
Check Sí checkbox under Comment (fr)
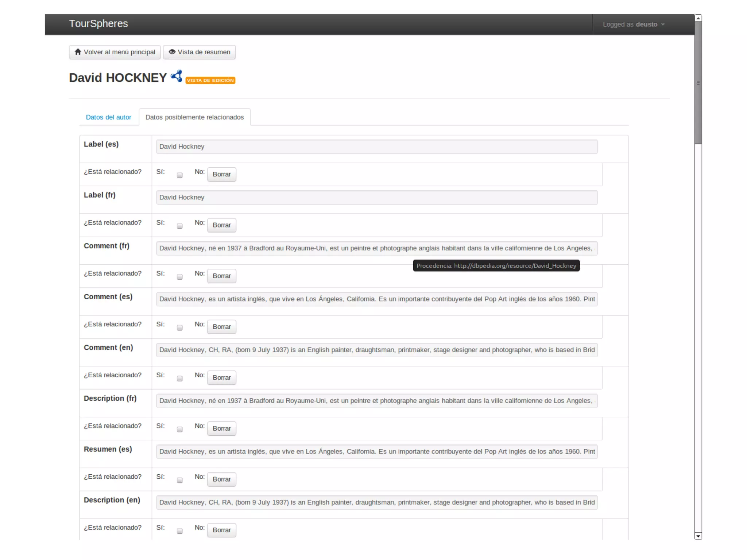pyautogui.click(x=179, y=277)
